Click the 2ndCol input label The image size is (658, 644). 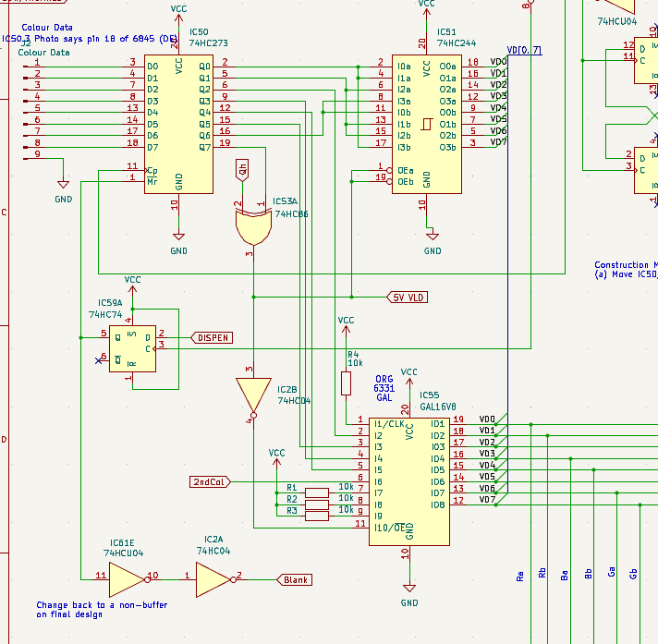click(x=210, y=482)
